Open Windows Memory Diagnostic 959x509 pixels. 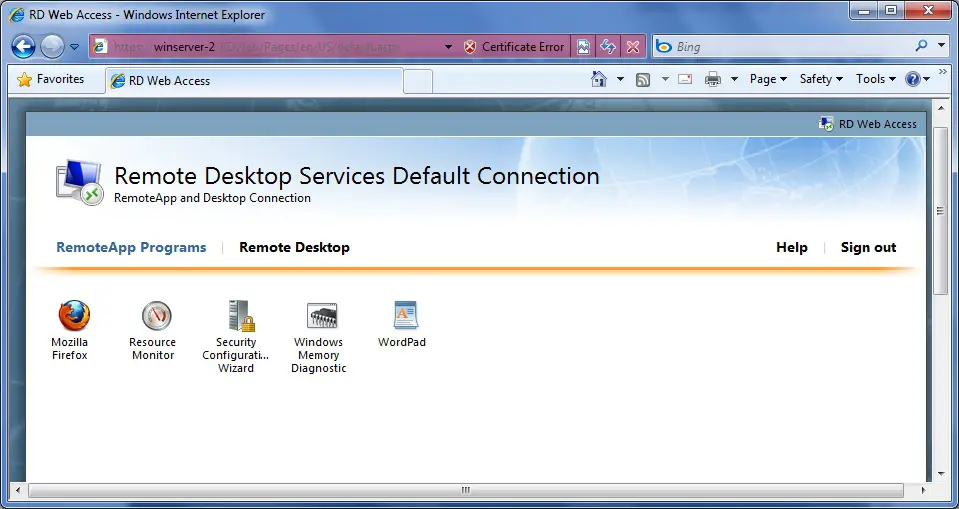319,317
